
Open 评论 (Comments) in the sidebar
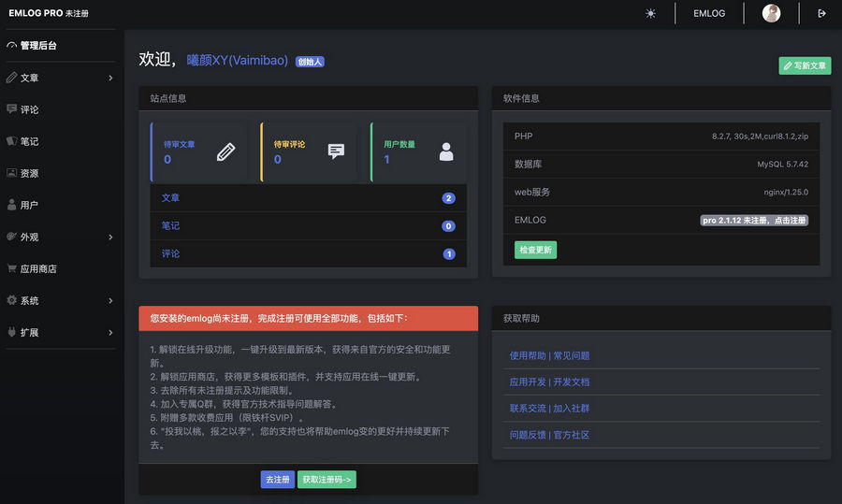tap(30, 109)
